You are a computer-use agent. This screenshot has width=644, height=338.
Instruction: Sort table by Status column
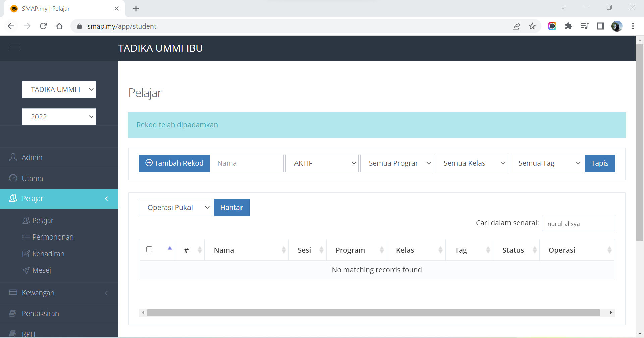[x=516, y=250]
